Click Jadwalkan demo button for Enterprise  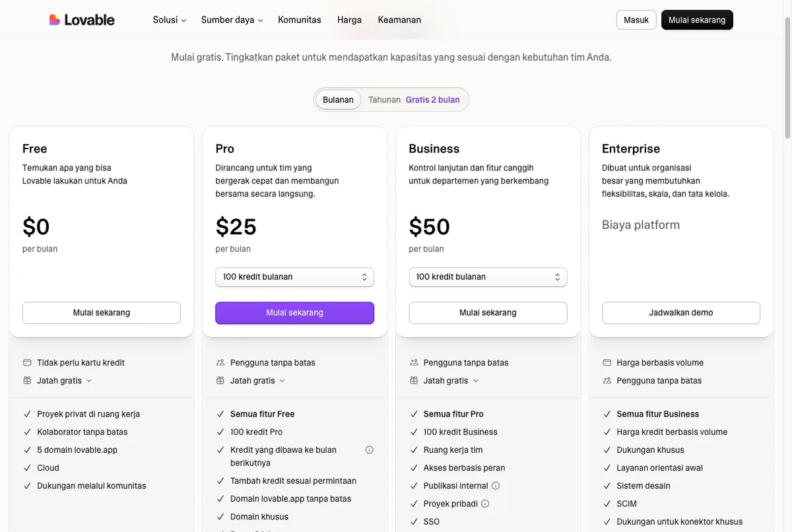[x=681, y=313]
